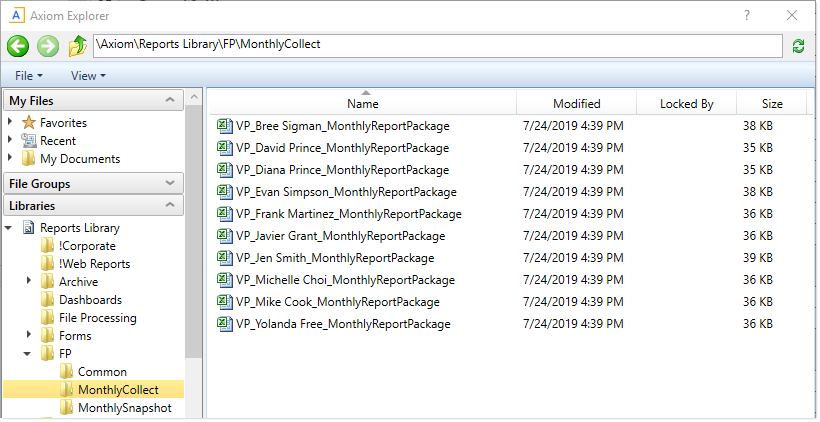This screenshot has height=422, width=820.
Task: Click the folder path address field
Action: pyautogui.click(x=437, y=46)
